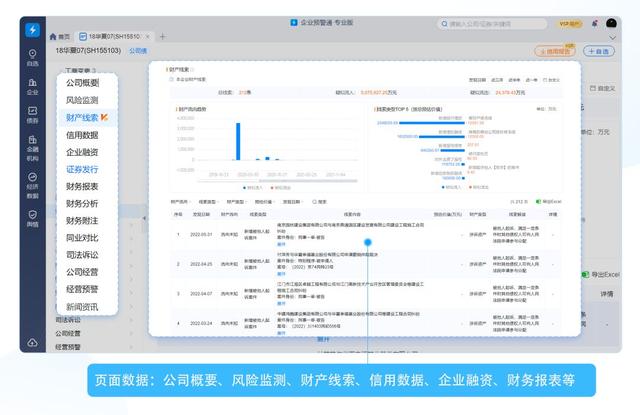
Task: Open the 自选 watchlist sidebar icon
Action: tap(33, 57)
